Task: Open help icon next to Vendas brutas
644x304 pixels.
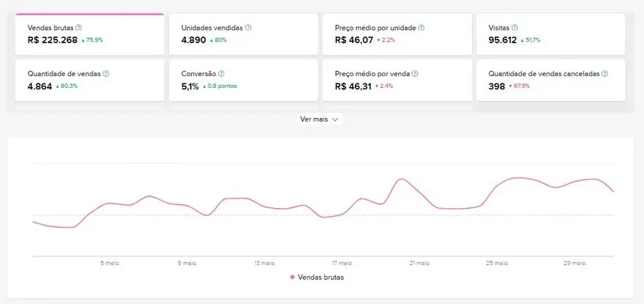Action: point(79,28)
